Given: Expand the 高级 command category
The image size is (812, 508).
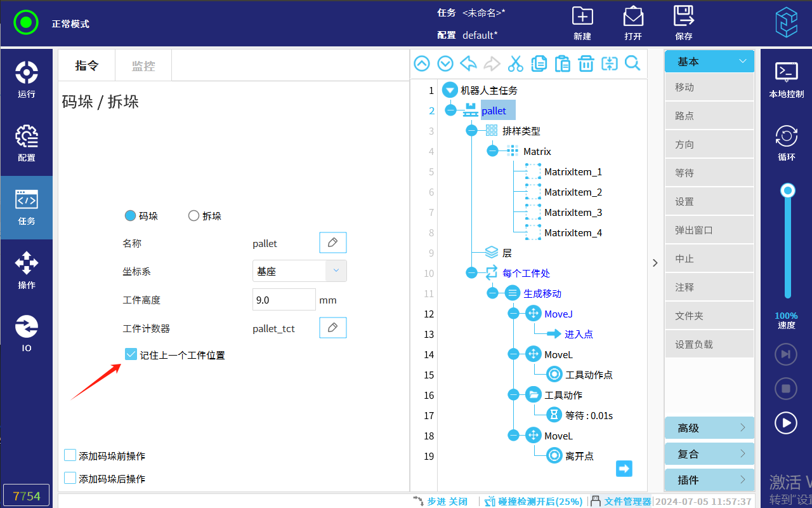Looking at the screenshot, I should (x=709, y=428).
